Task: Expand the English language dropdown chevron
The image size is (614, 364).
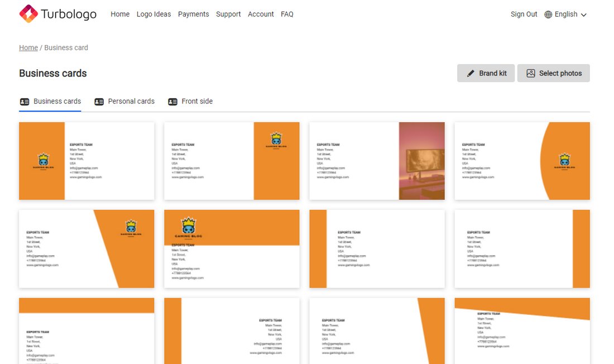Action: pos(583,15)
